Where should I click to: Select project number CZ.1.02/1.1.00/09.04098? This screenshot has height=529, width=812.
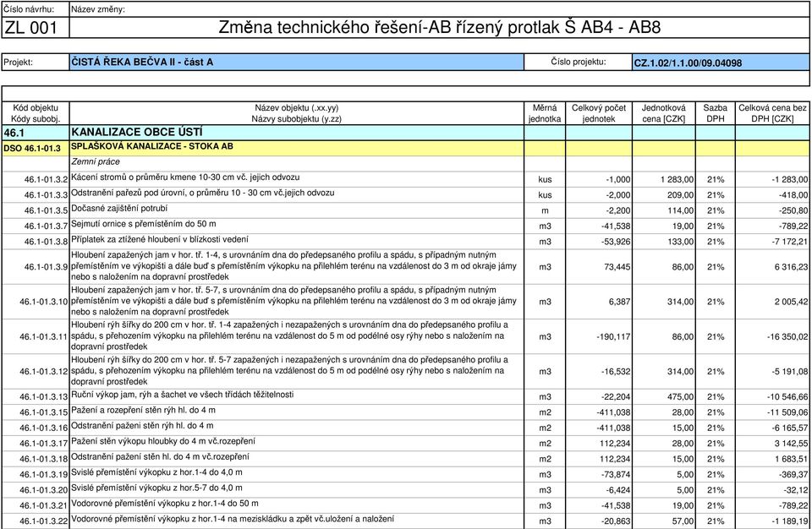click(x=688, y=63)
